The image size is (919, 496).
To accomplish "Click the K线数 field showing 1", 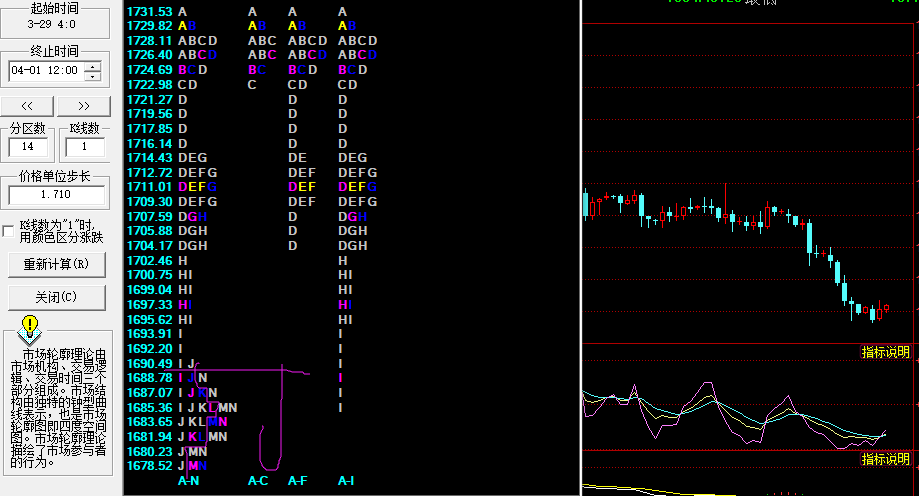I will coord(84,147).
